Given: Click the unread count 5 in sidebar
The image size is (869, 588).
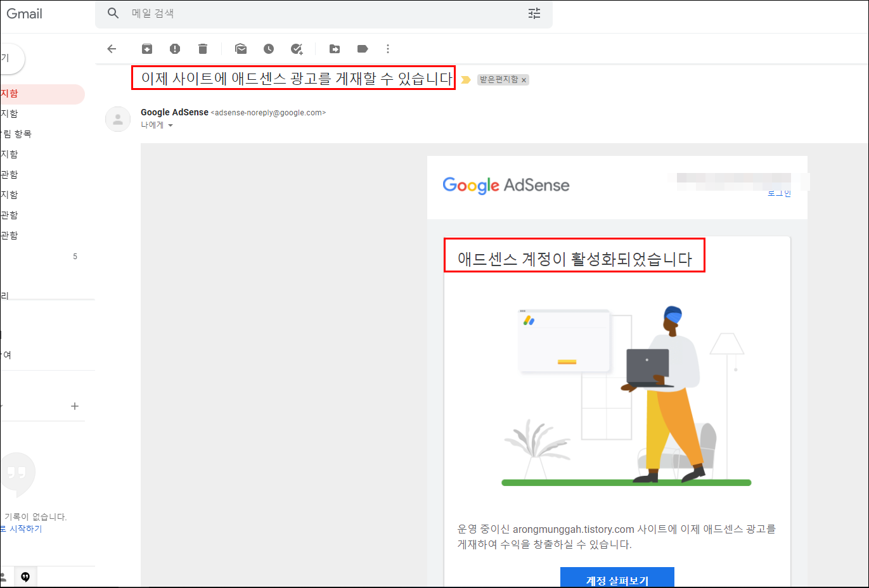Looking at the screenshot, I should (75, 257).
